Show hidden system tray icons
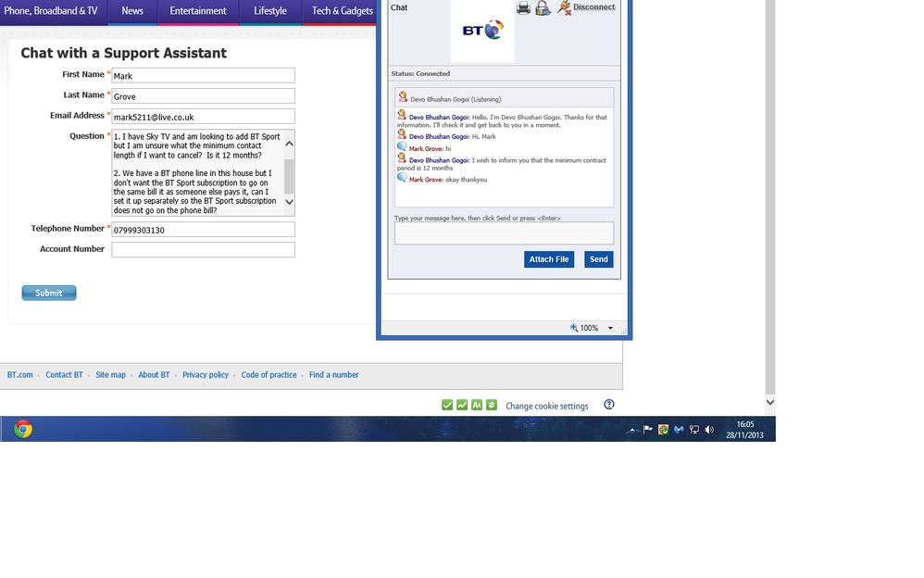 pyautogui.click(x=631, y=430)
